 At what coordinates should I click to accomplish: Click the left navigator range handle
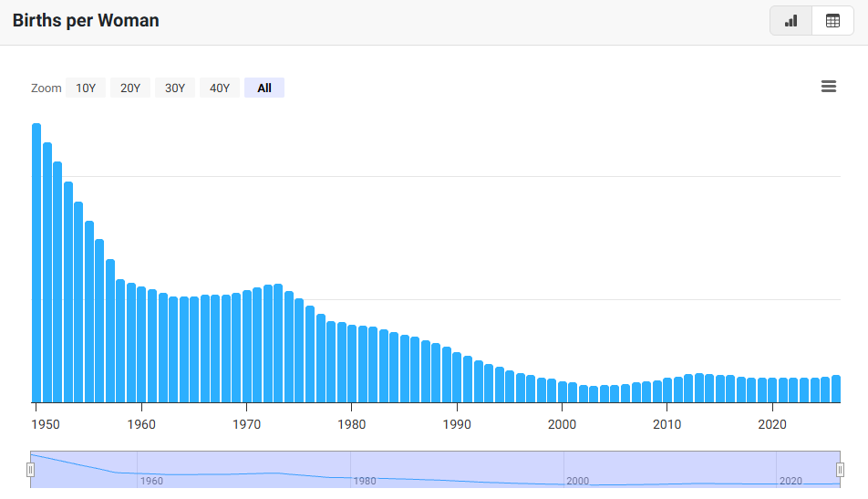coord(30,470)
